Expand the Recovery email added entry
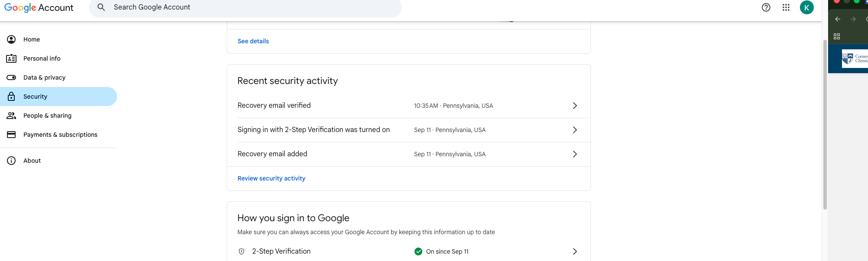The height and width of the screenshot is (261, 868). (x=574, y=154)
